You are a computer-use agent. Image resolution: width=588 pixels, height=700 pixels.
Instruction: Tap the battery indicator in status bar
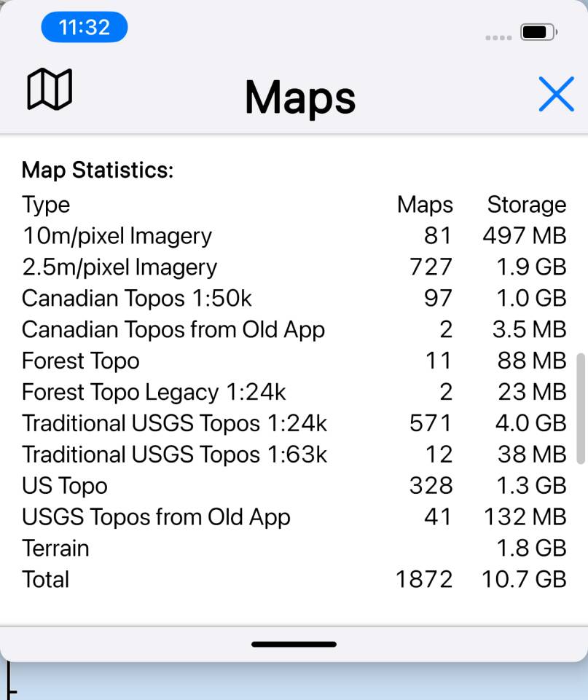coord(538,32)
